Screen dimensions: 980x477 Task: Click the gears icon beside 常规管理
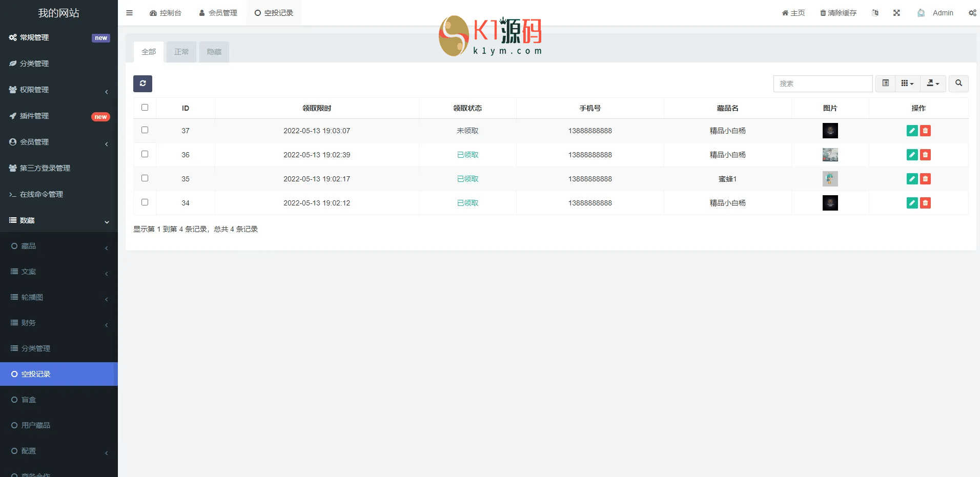coord(13,37)
